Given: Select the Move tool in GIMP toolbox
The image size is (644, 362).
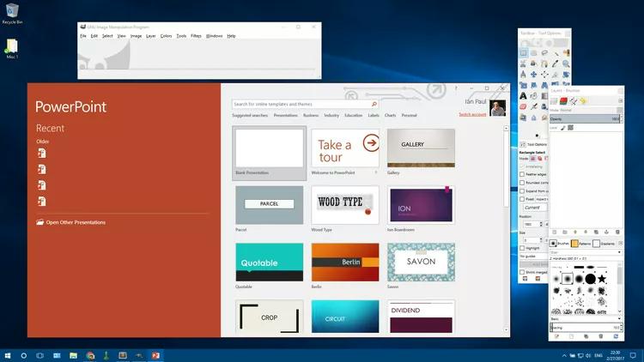Looking at the screenshot, I should (x=533, y=75).
